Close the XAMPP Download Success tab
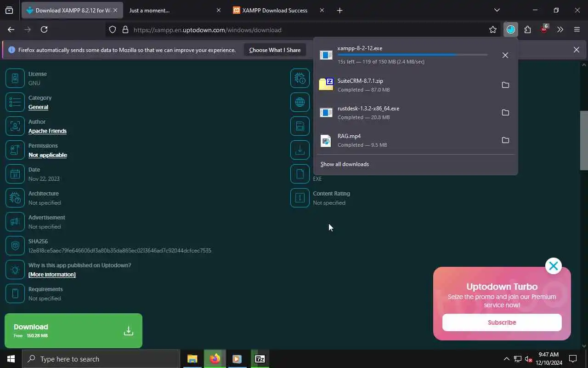Viewport: 588px width, 368px height. click(x=322, y=10)
